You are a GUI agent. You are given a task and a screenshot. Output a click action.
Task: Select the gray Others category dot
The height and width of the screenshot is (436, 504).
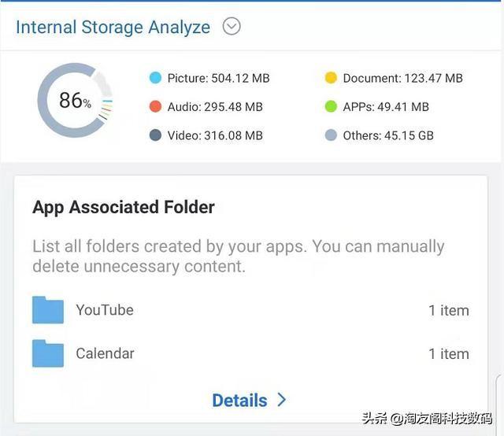tap(331, 135)
